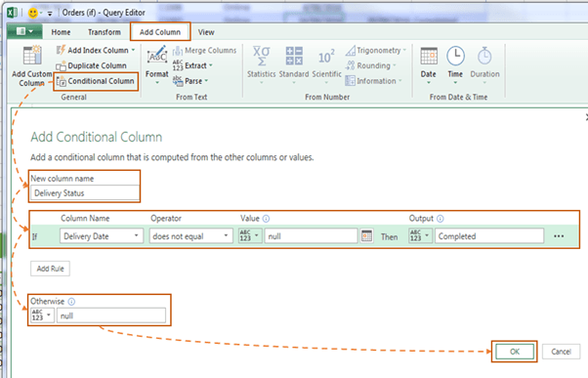Image resolution: width=588 pixels, height=378 pixels.
Task: Open the Otherwise data type selector
Action: tap(42, 315)
